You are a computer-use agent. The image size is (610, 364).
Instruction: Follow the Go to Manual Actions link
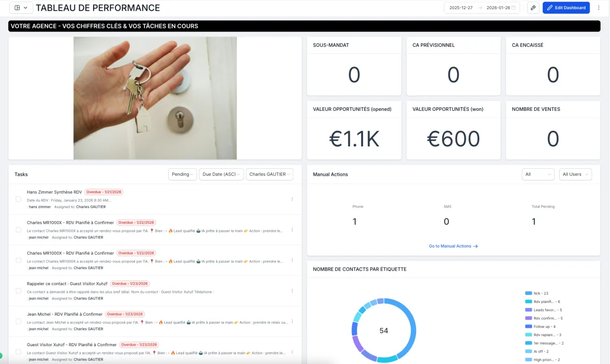[453, 246]
